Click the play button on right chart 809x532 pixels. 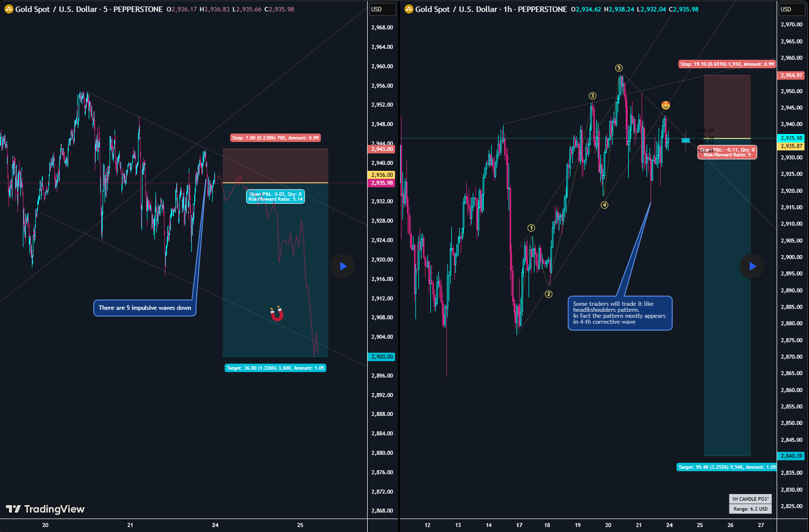(x=752, y=266)
